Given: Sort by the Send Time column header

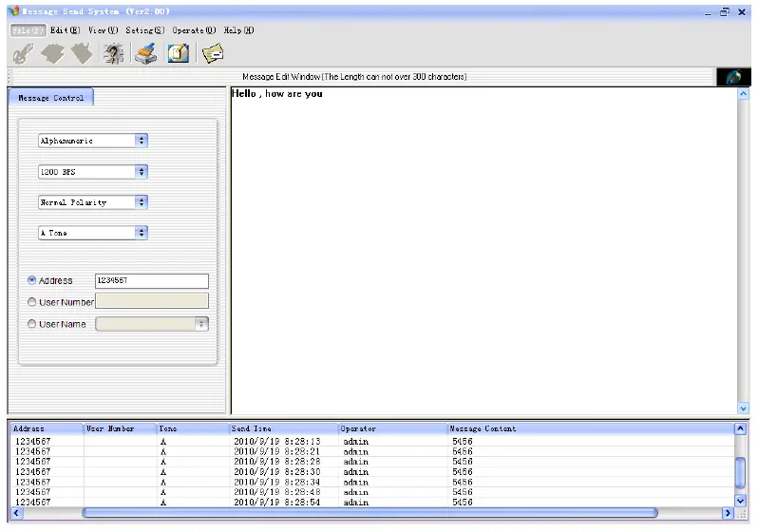Looking at the screenshot, I should (x=283, y=428).
